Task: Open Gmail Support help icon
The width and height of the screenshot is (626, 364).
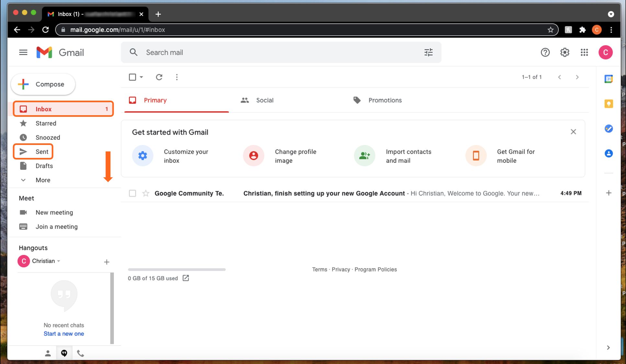Action: 545,52
